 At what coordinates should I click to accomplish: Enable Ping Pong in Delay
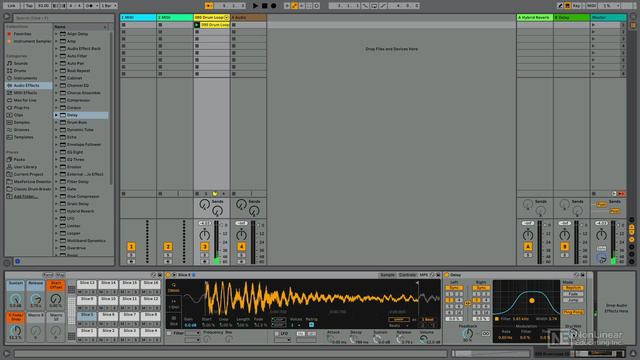[573, 312]
